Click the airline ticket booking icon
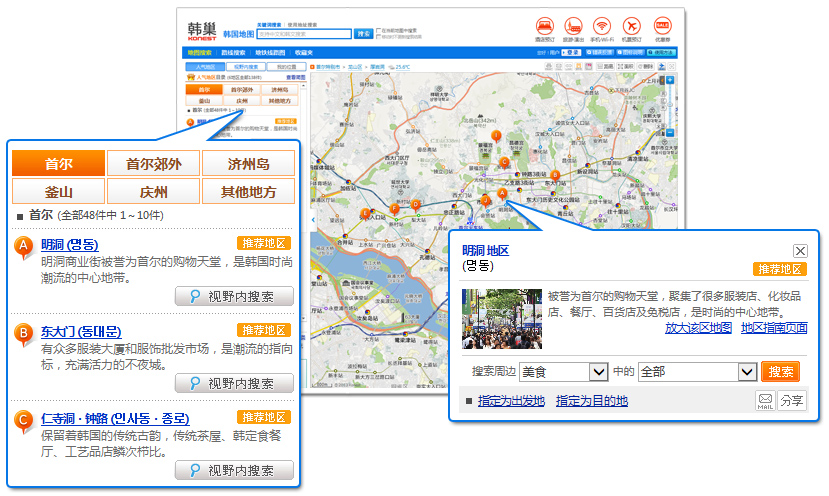Viewport: 829px width, 496px height. tap(631, 27)
